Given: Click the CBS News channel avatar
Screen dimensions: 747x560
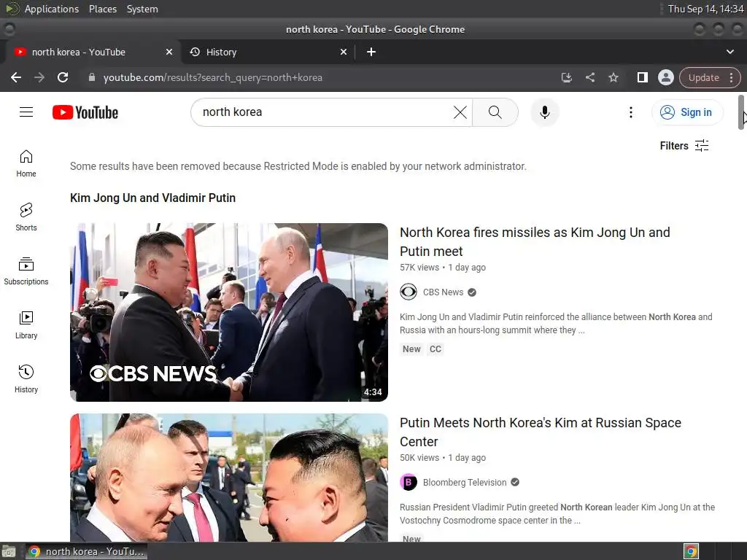Looking at the screenshot, I should [409, 292].
